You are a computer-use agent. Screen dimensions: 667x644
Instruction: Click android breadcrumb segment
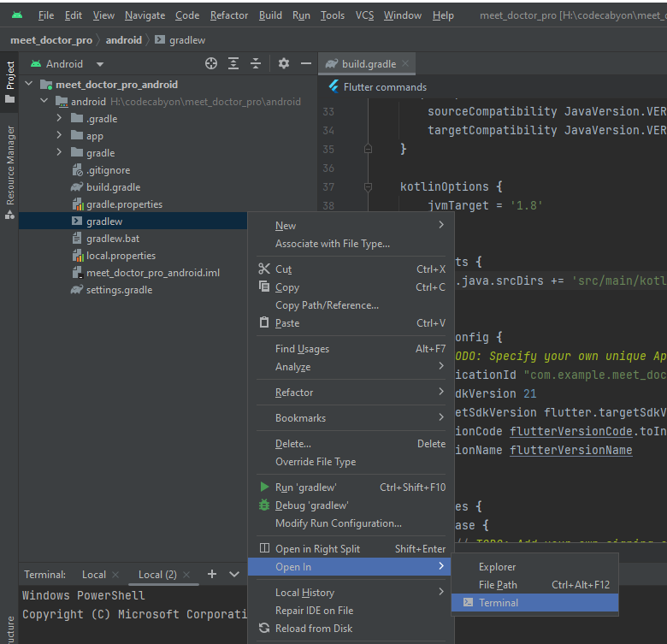(124, 40)
